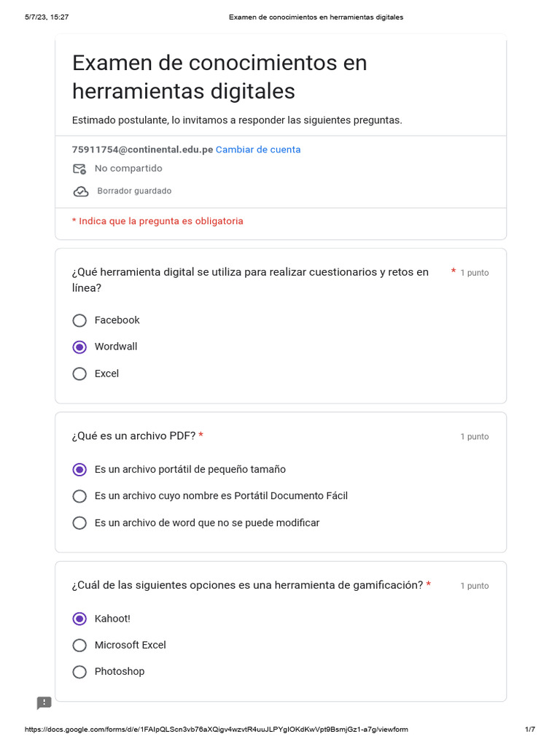
Task: Click the report problem feedback icon
Action: click(44, 703)
